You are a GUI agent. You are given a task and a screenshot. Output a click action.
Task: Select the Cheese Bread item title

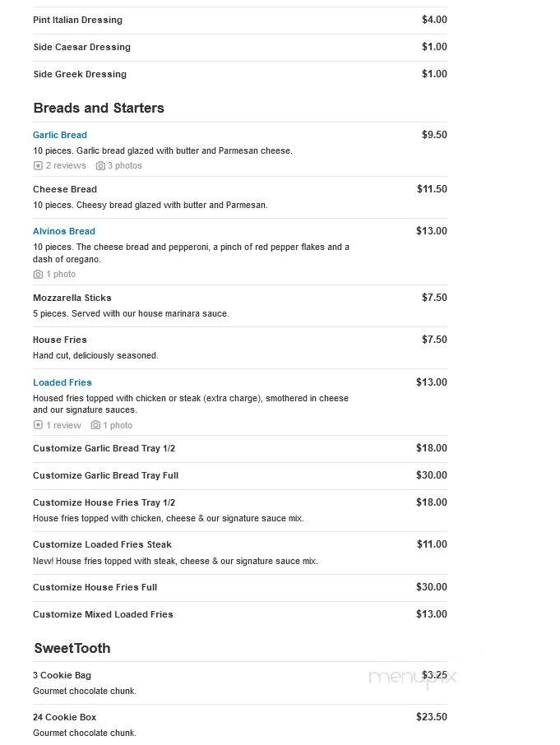pyautogui.click(x=65, y=189)
